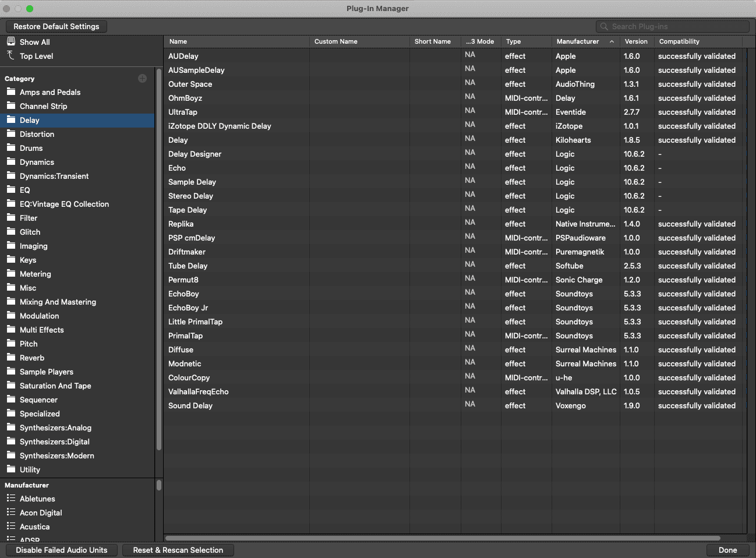Viewport: 756px width, 558px height.
Task: Click the Metering folder icon
Action: click(11, 273)
